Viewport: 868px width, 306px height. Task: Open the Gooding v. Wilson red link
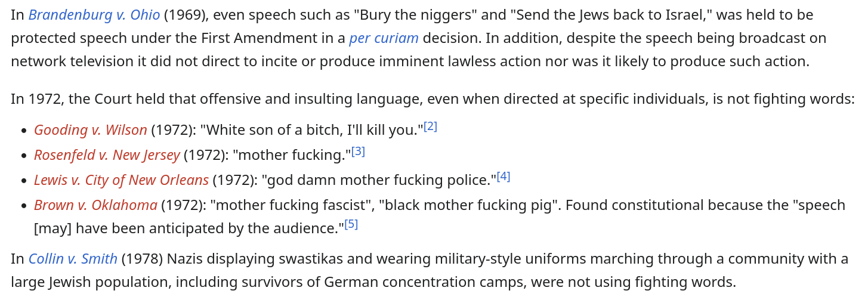pyautogui.click(x=90, y=130)
